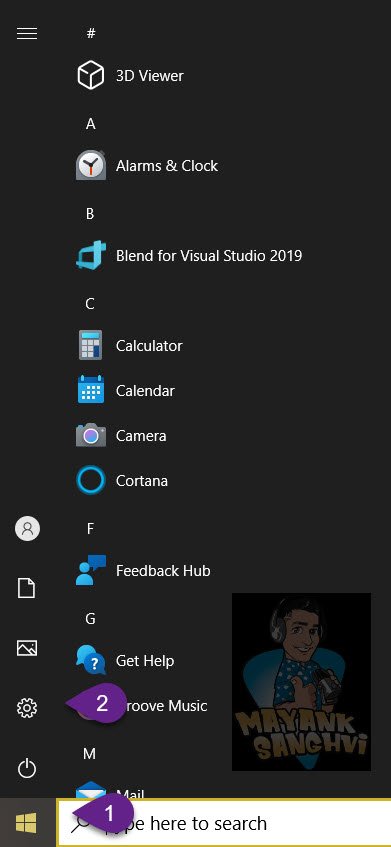Click the "Alarms & Clock" label
Image resolution: width=391 pixels, height=847 pixels.
click(x=167, y=166)
